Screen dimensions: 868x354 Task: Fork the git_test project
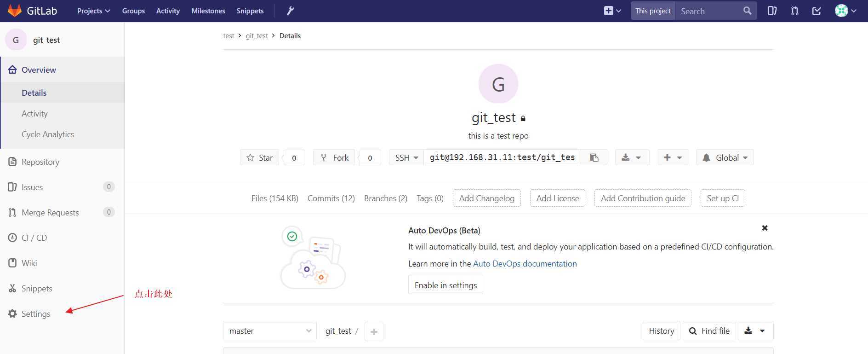[334, 157]
